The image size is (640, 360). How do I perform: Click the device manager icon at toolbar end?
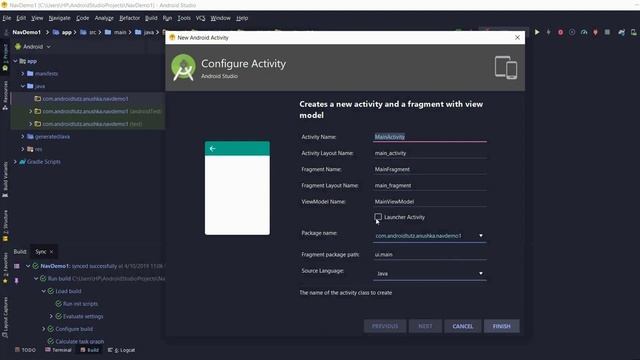click(634, 32)
